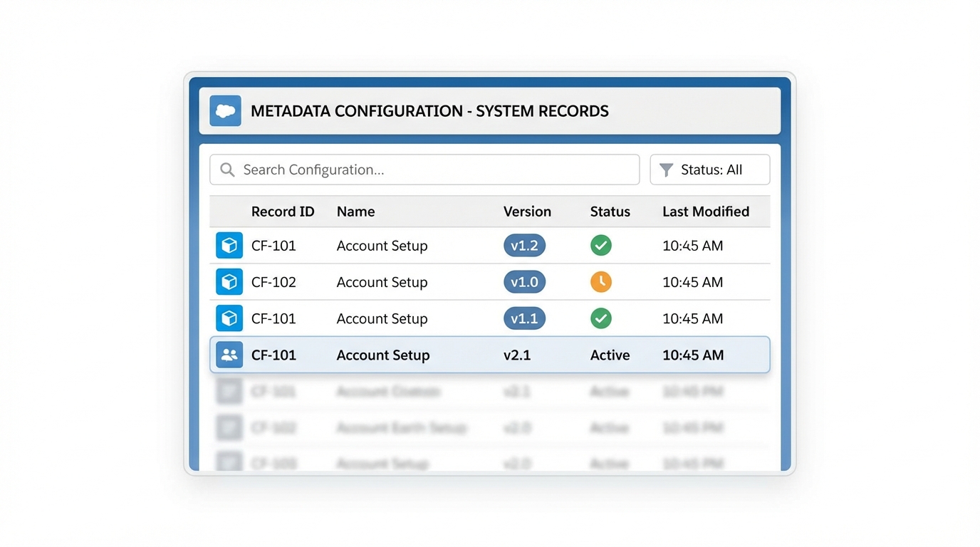Screen dimensions: 980x547
Task: Select the cube icon for record CF-101 v1.2
Action: coord(229,245)
